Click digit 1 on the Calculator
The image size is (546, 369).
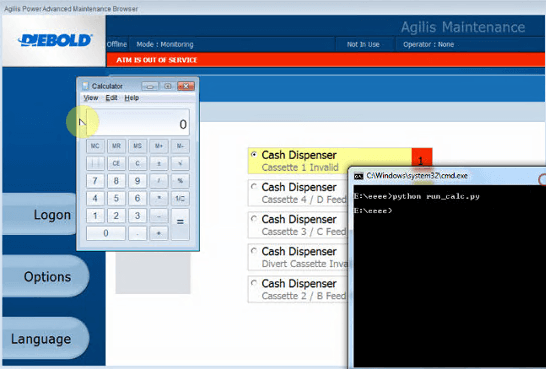[x=95, y=216]
